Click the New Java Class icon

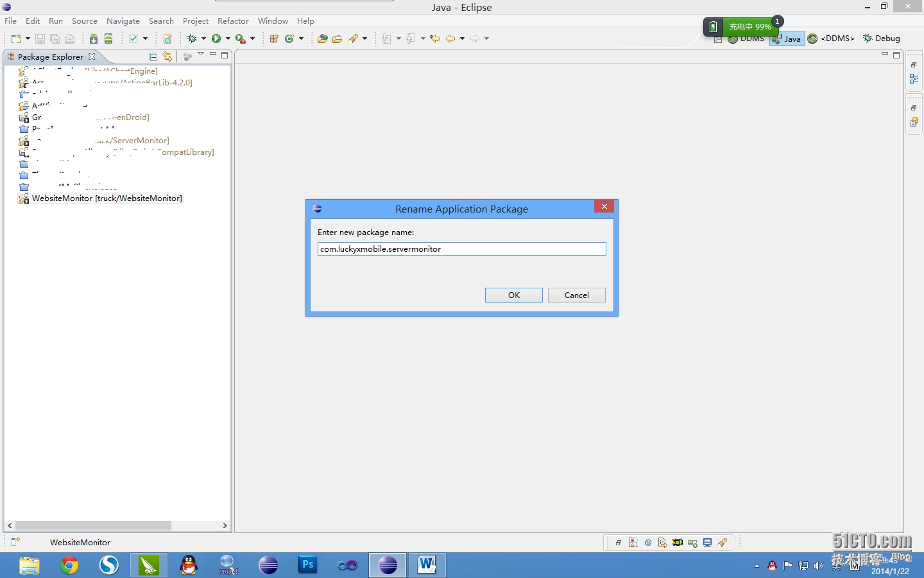[x=289, y=39]
